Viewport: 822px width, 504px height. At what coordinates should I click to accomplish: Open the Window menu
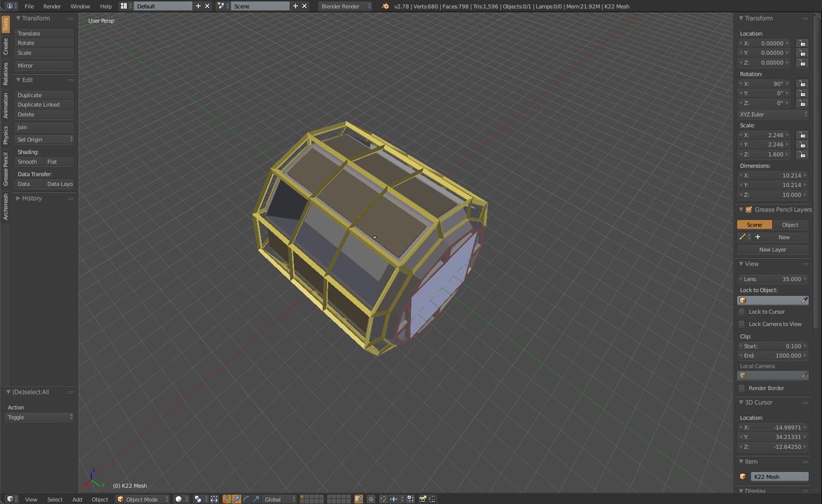pos(80,6)
